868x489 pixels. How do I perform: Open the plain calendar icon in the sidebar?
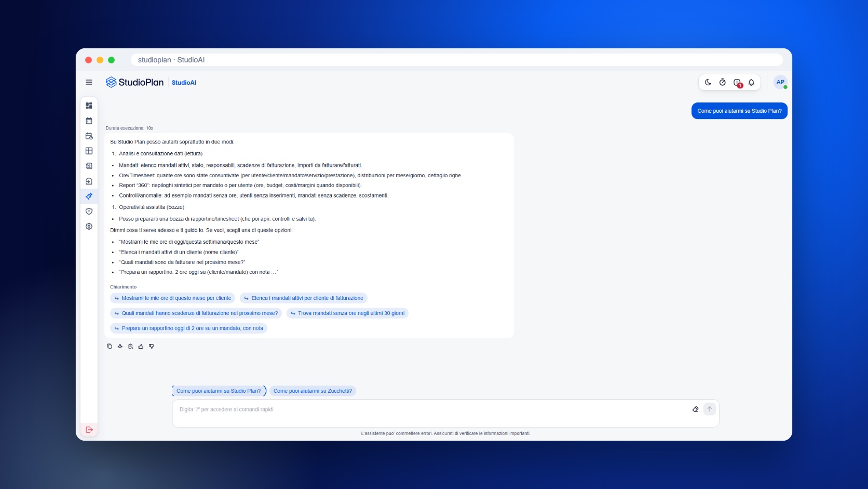coord(89,121)
